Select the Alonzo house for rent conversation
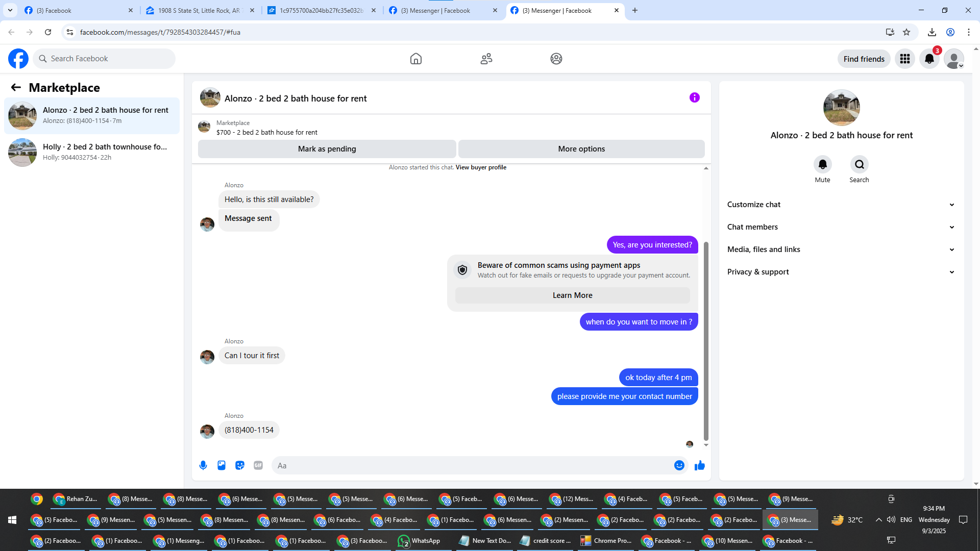980x551 pixels. point(92,116)
